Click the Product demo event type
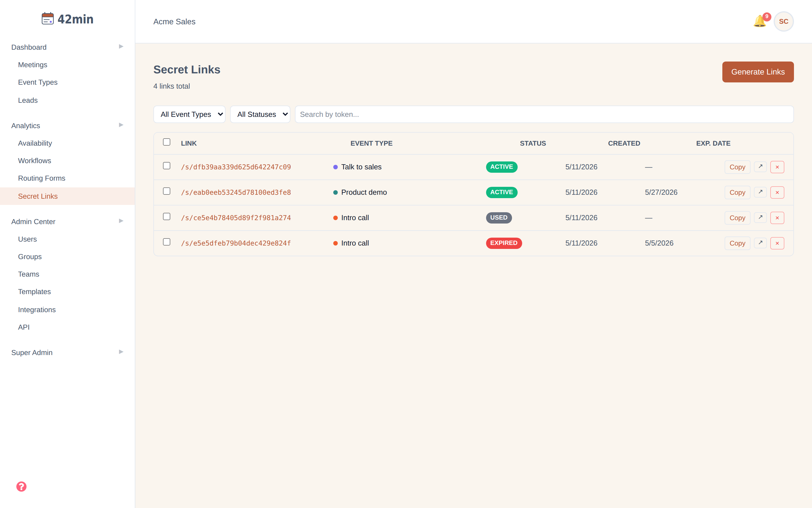Screen dimensions: 812x508 point(364,192)
